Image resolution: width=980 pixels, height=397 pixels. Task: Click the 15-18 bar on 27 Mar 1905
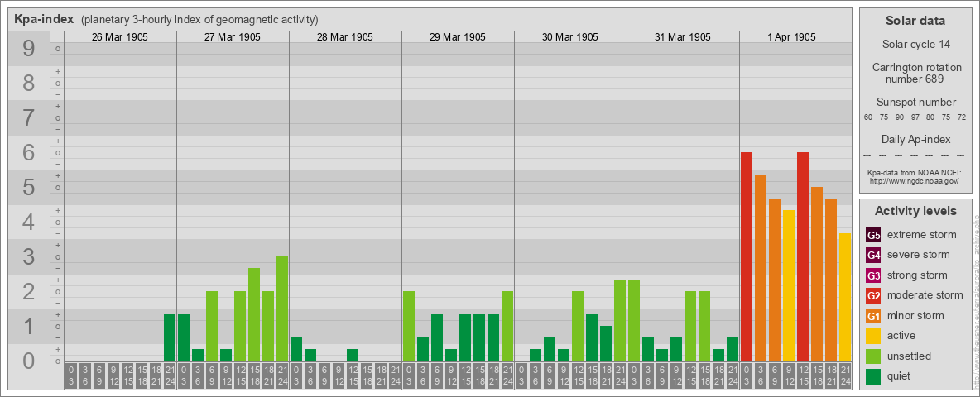254,315
